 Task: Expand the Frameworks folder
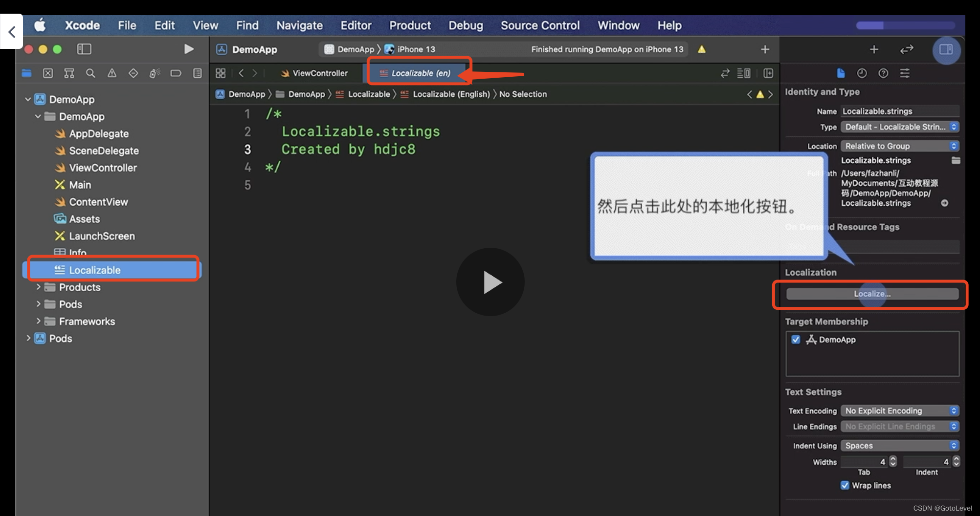tap(38, 321)
